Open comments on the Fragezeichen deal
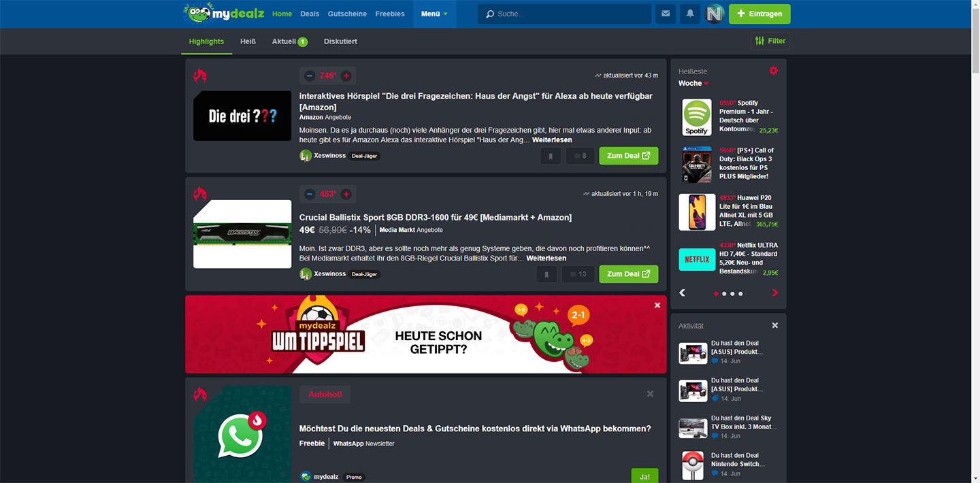This screenshot has width=980, height=483. pyautogui.click(x=580, y=155)
